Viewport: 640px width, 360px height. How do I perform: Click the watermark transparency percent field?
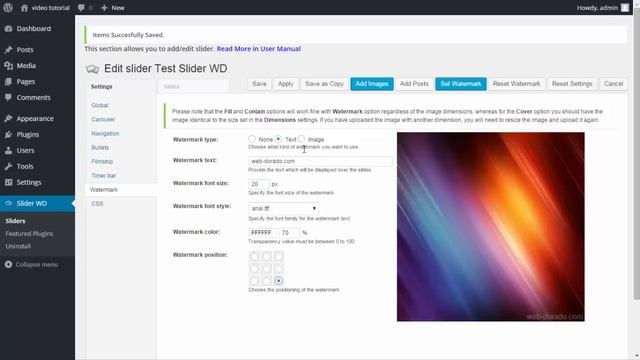pyautogui.click(x=289, y=233)
